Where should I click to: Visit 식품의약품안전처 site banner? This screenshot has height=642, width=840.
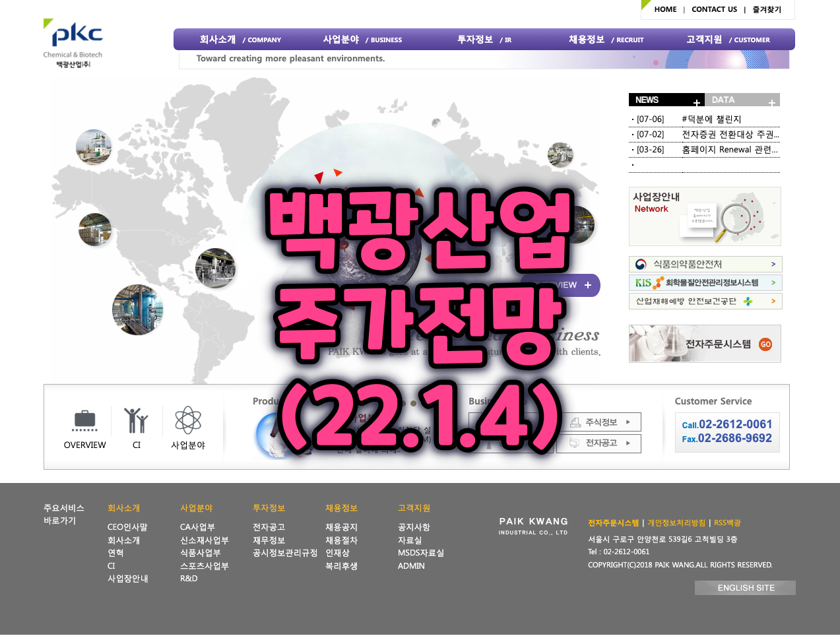[x=705, y=264]
